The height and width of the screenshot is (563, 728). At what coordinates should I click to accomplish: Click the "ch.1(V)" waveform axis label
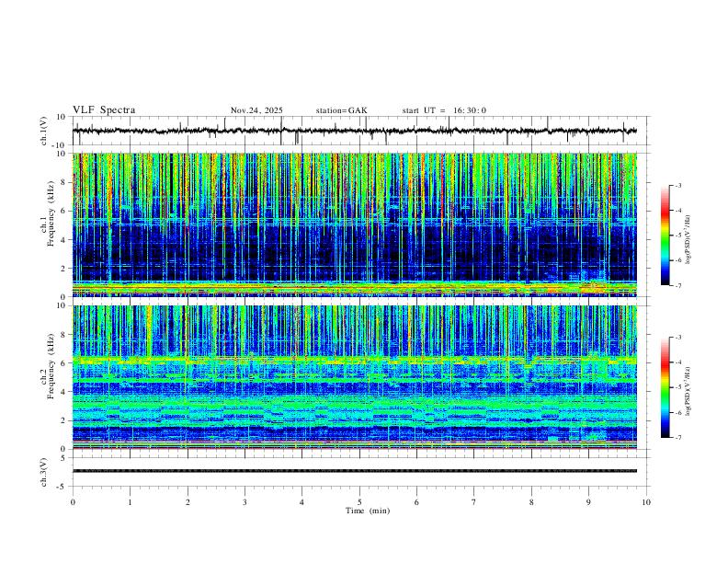pos(44,131)
